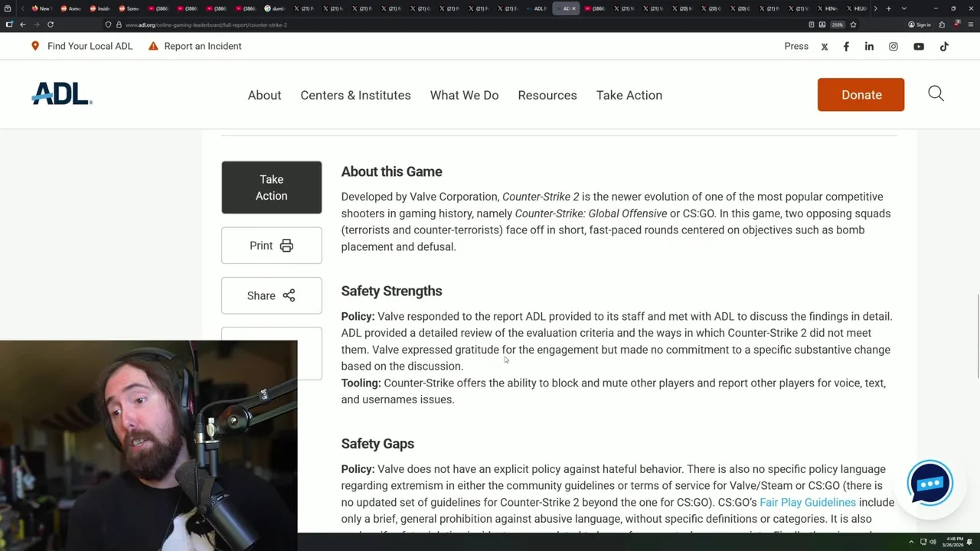
Task: Open the Resources navigation menu
Action: 547,96
